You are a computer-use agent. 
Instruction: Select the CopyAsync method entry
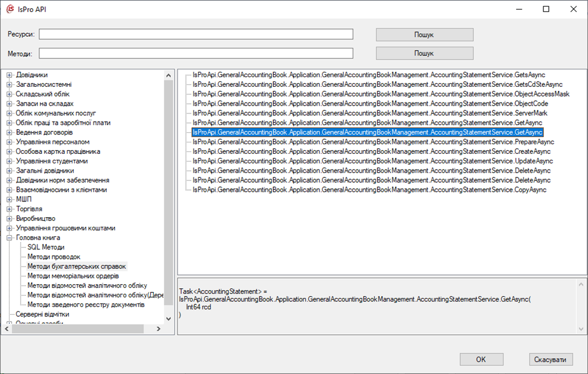[369, 190]
